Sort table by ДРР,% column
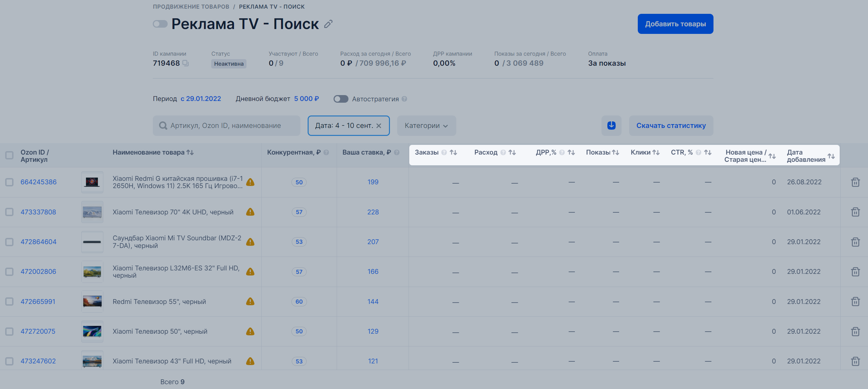 point(571,152)
